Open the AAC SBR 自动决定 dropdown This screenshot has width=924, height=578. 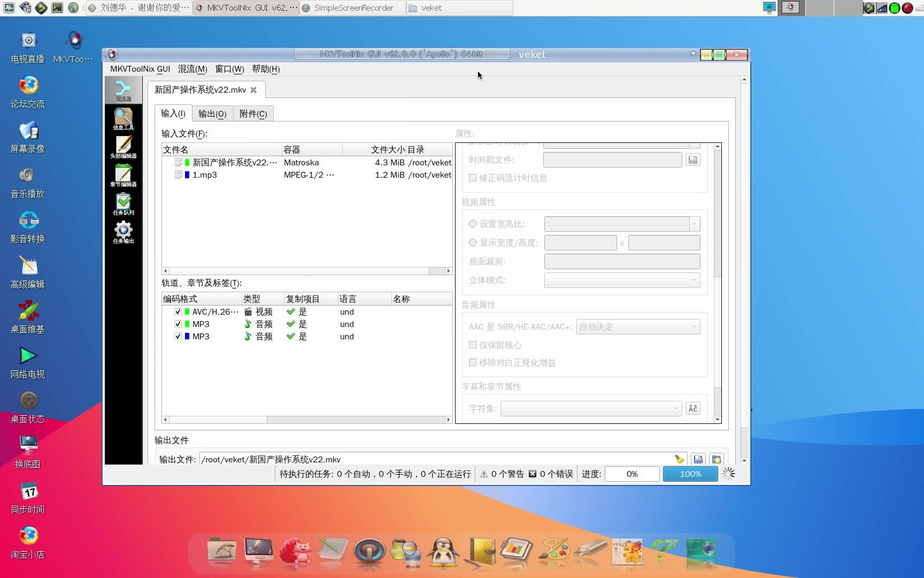point(638,326)
